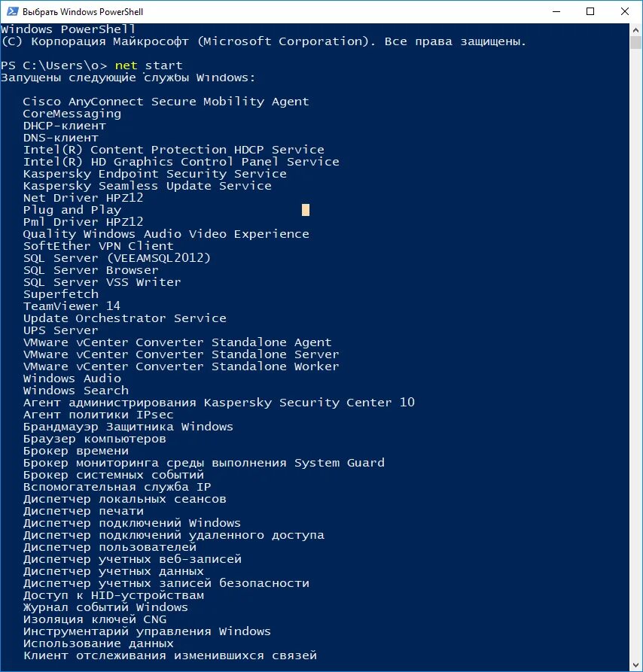The image size is (643, 672).
Task: Click the 'net start' command text
Action: click(x=149, y=65)
